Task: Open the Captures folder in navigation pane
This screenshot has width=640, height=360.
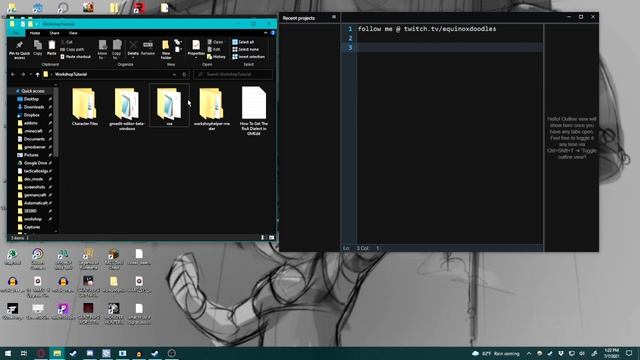Action: [32, 227]
